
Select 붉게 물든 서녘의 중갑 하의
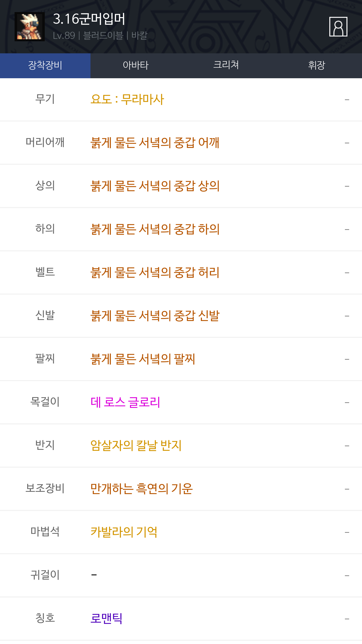coord(155,229)
